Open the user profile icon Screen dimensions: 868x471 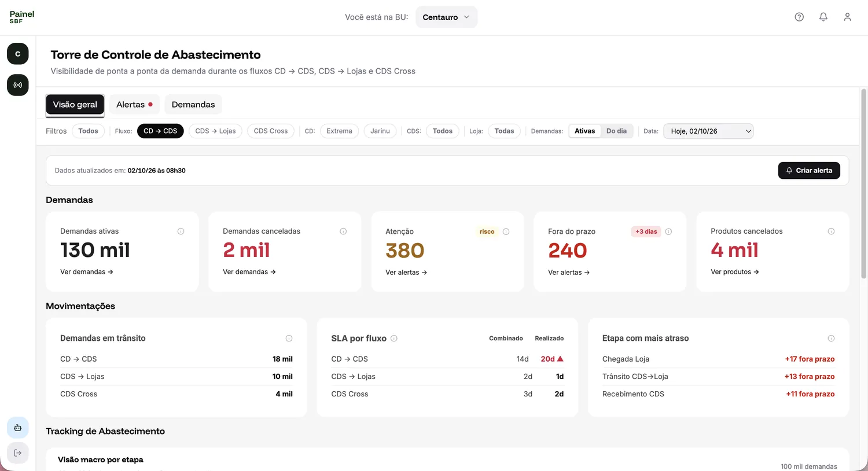click(847, 17)
